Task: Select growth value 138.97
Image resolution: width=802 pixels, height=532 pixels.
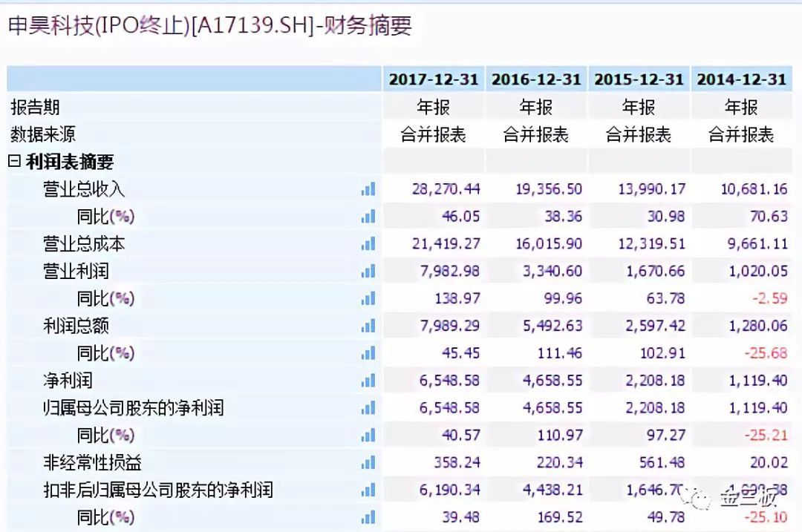Action: coord(457,298)
